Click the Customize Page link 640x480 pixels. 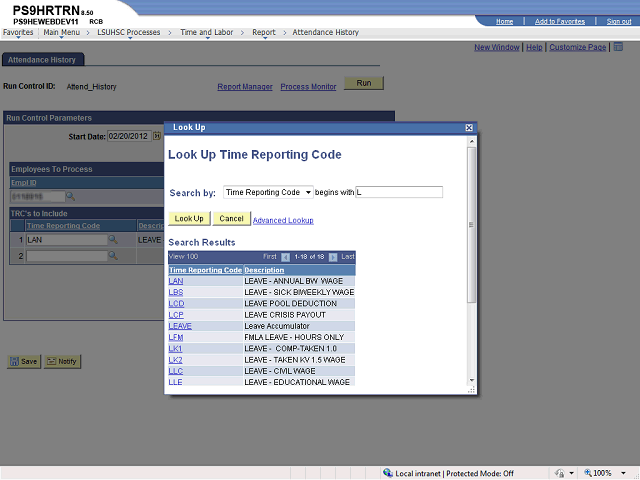pos(578,47)
